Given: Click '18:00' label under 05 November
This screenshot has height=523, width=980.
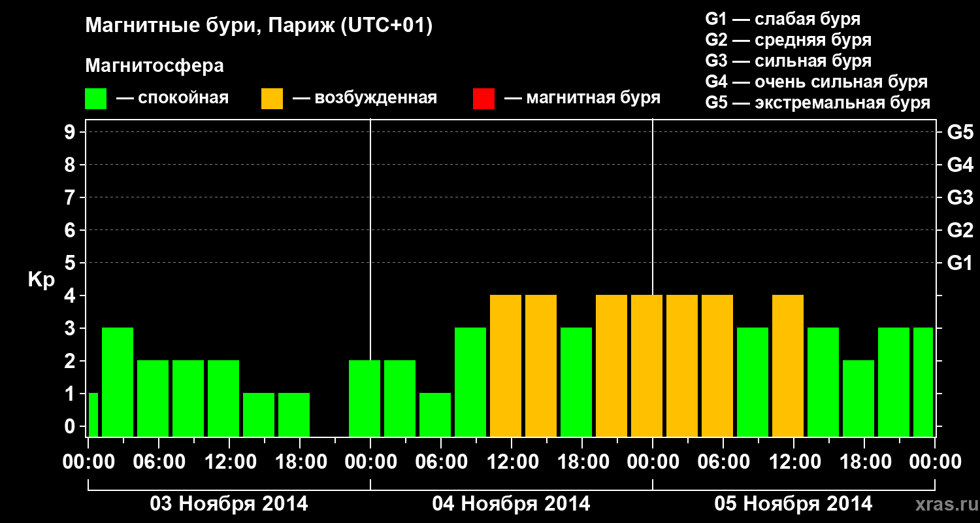Looking at the screenshot, I should 864,462.
